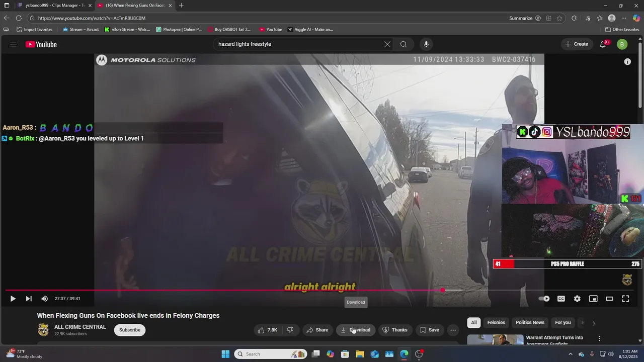Go back in browser history
This screenshot has height=362, width=644.
7,18
